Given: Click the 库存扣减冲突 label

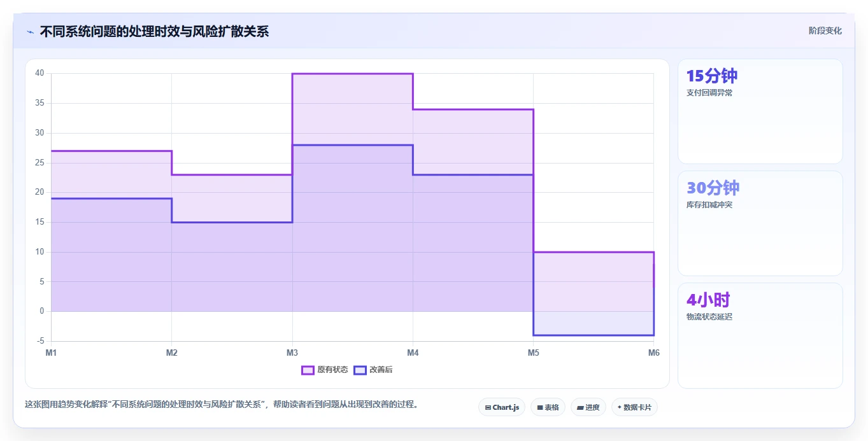Looking at the screenshot, I should pyautogui.click(x=709, y=205).
